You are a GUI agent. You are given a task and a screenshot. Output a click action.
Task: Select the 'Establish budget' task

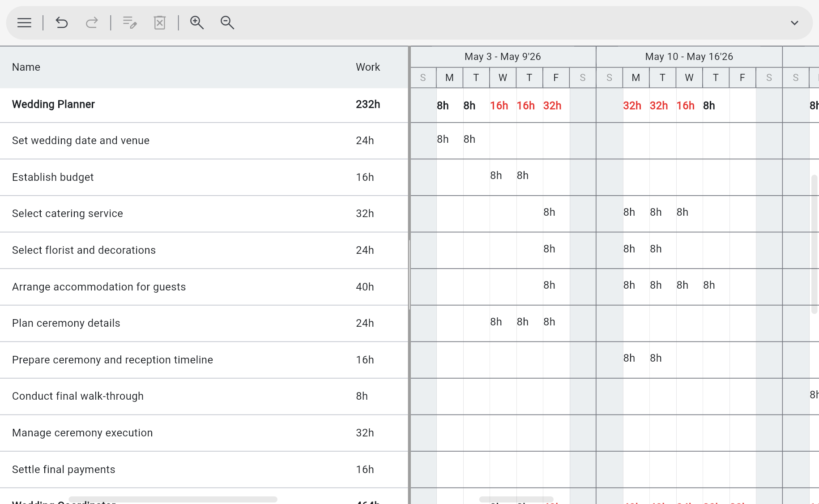coord(53,177)
